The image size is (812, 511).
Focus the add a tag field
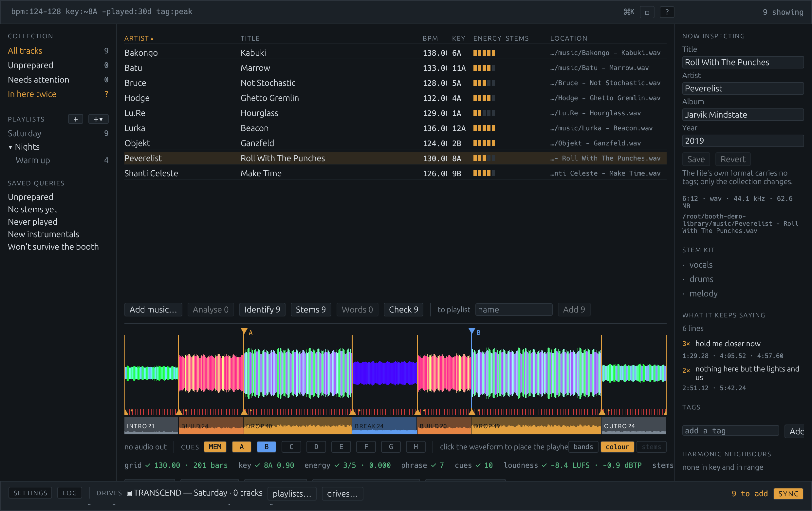click(x=730, y=430)
